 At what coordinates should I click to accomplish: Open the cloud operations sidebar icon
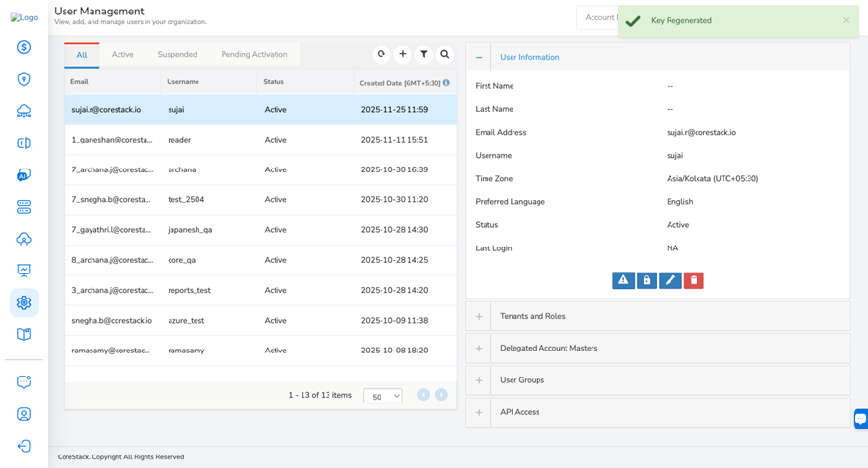tap(24, 111)
